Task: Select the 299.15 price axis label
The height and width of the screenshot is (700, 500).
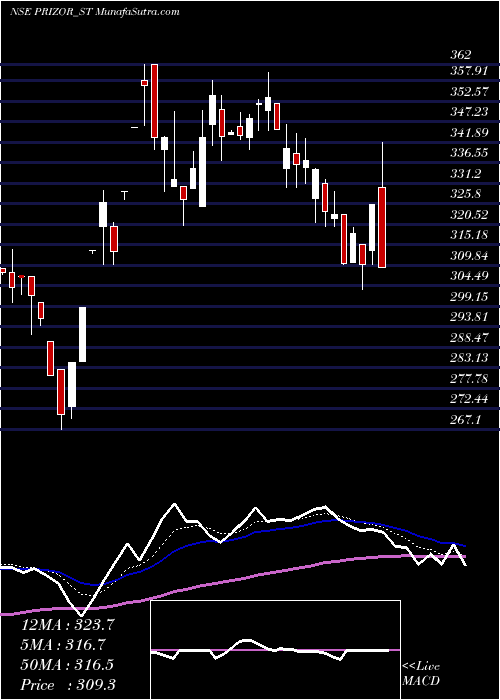Action: 469,297
